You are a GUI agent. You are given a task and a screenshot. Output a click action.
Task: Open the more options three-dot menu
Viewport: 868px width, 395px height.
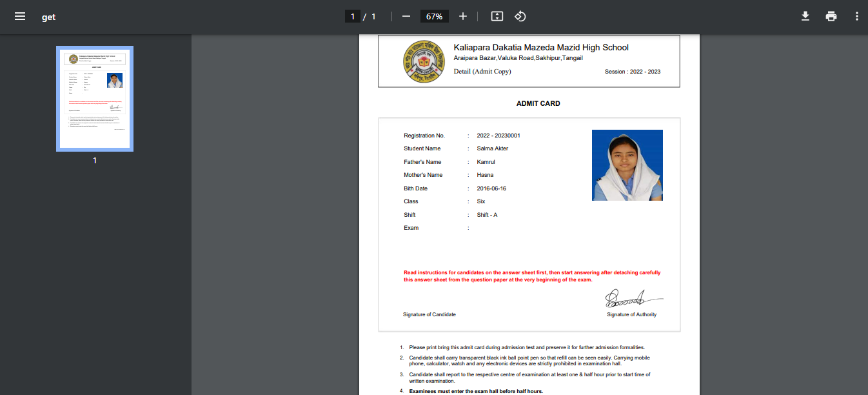pyautogui.click(x=856, y=16)
